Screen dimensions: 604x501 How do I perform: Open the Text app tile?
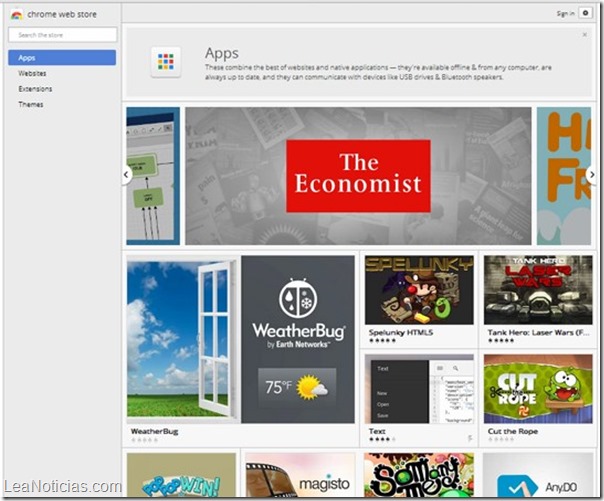point(418,390)
